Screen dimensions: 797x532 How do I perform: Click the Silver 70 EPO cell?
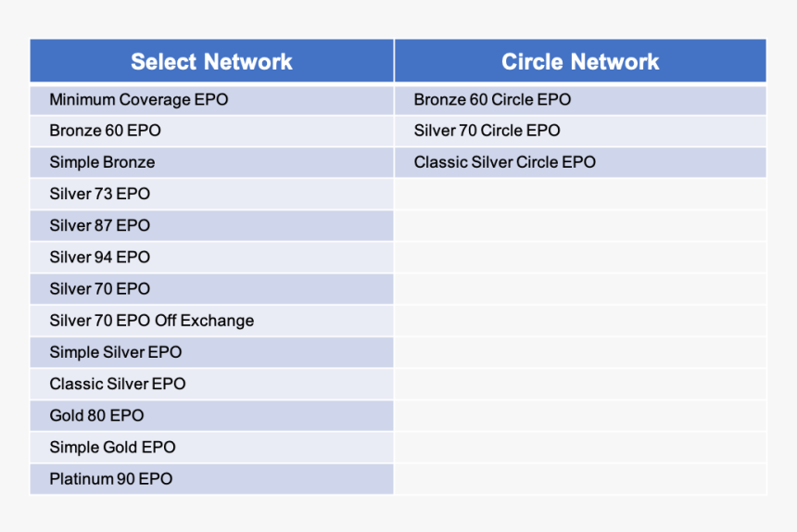point(211,289)
